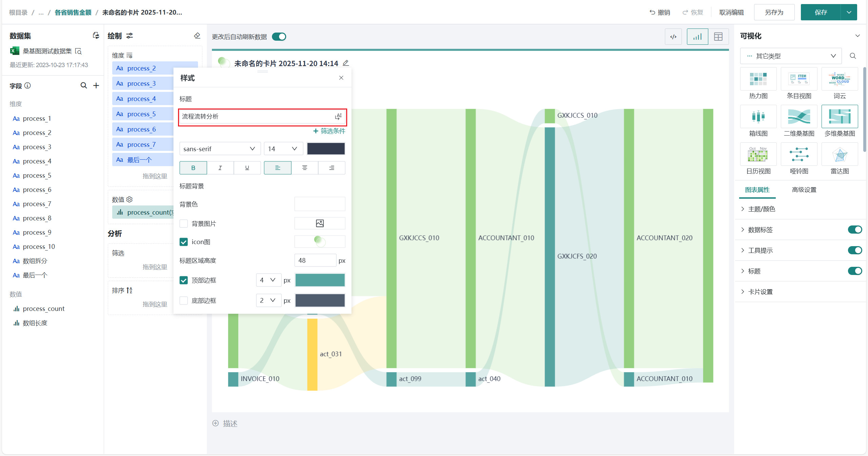Image resolution: width=868 pixels, height=456 pixels.
Task: Click the clear drawing eraser icon
Action: click(x=197, y=36)
